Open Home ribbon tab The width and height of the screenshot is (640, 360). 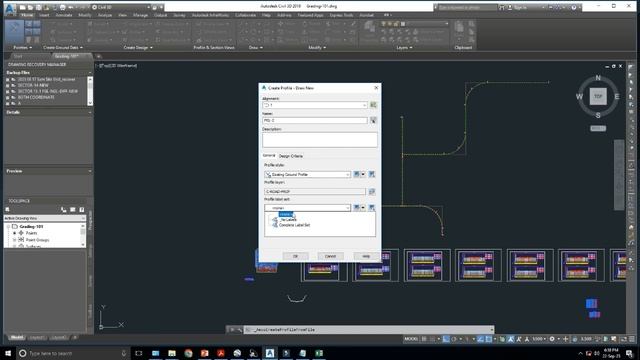(27, 15)
